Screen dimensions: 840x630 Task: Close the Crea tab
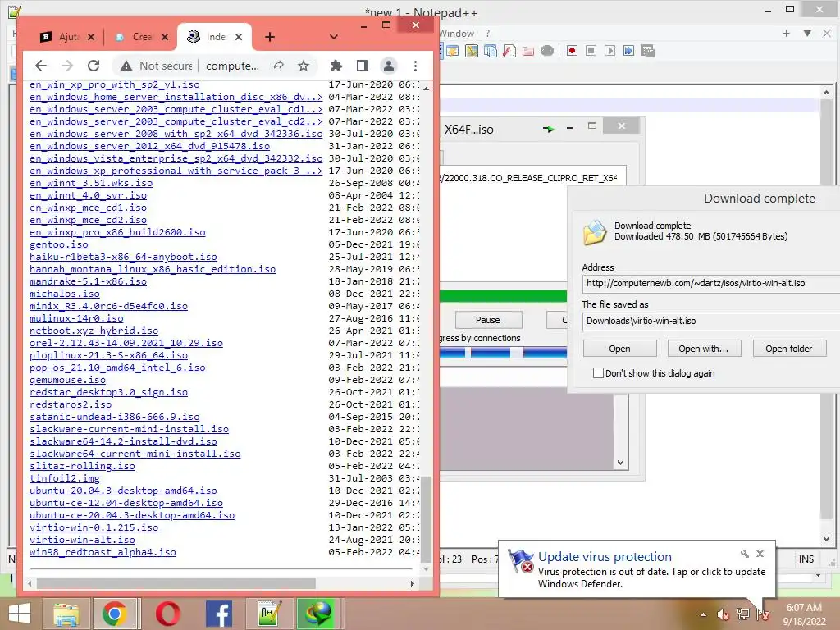point(165,37)
